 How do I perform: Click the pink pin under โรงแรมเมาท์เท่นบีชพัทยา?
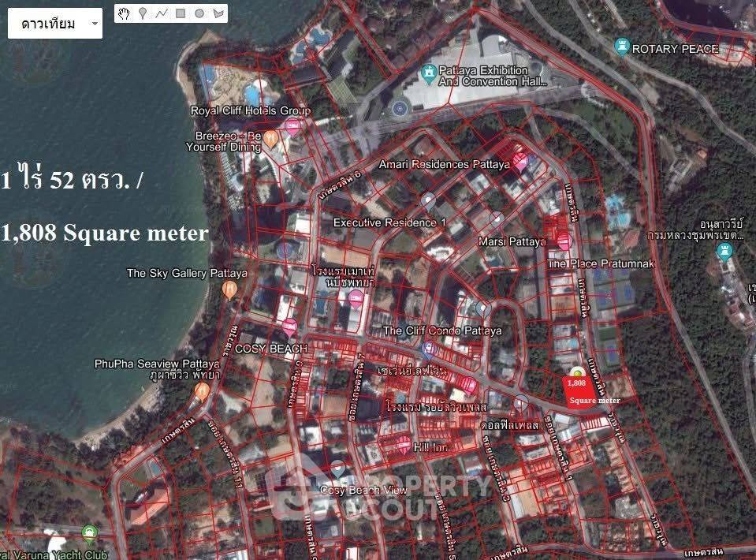point(356,299)
